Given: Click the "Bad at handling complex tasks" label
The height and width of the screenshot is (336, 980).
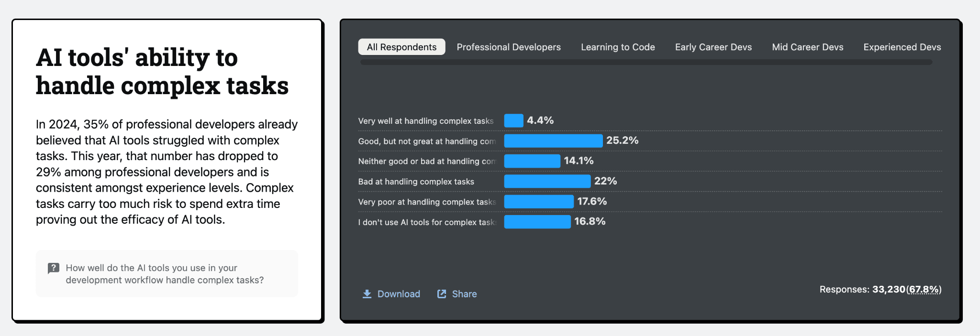Looking at the screenshot, I should [416, 182].
